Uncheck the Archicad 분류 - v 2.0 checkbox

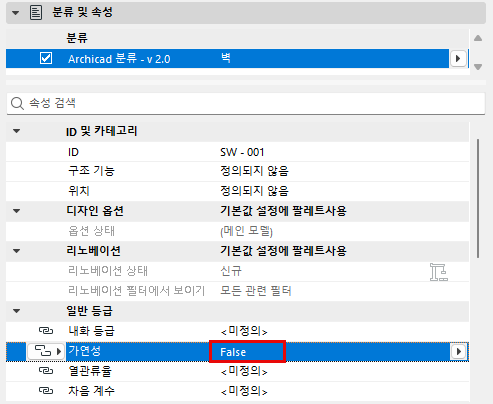[x=46, y=58]
